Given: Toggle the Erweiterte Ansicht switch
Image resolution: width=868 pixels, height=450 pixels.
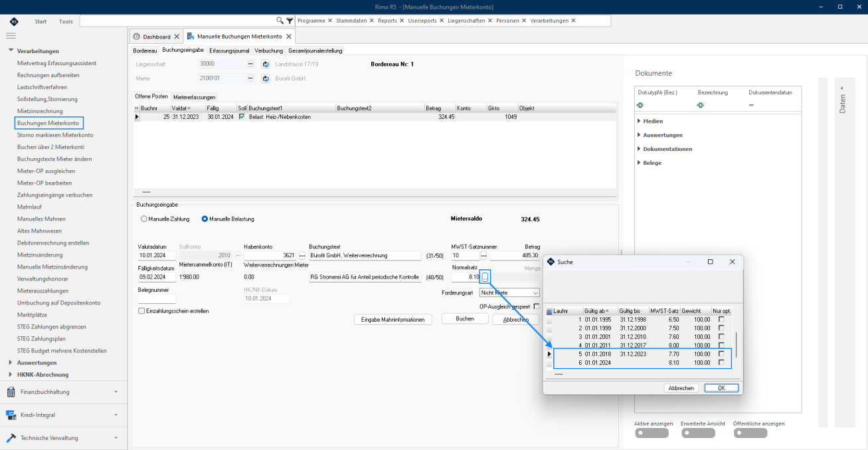Looking at the screenshot, I should pyautogui.click(x=698, y=433).
